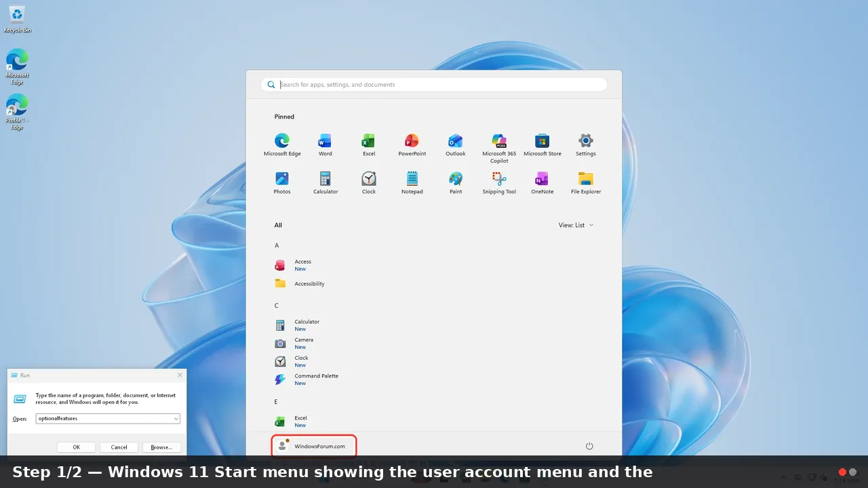Click the letter C header in All apps
This screenshot has height=488, width=868.
pyautogui.click(x=277, y=306)
